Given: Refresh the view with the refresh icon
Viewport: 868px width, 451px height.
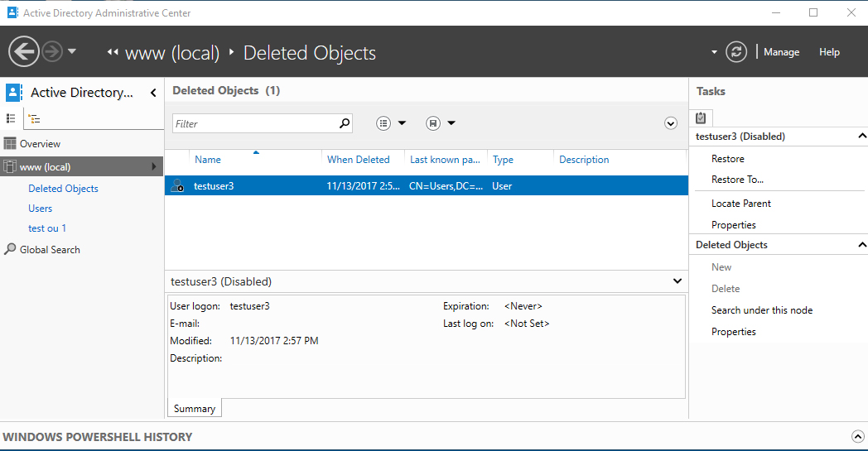Looking at the screenshot, I should click(x=736, y=52).
